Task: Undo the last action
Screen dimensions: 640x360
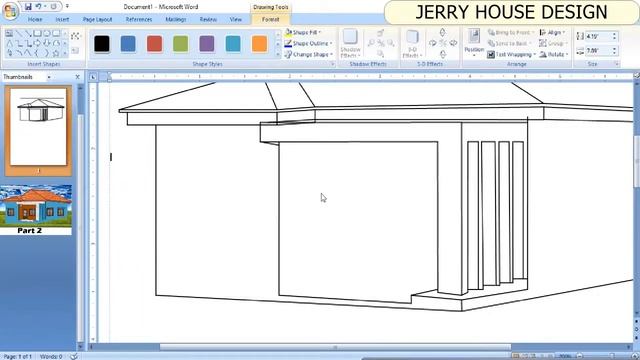Action: (38, 7)
